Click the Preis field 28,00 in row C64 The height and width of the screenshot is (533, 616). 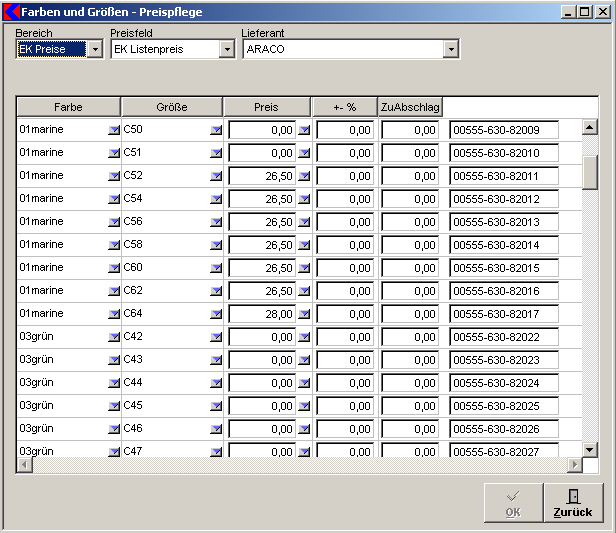pos(262,314)
